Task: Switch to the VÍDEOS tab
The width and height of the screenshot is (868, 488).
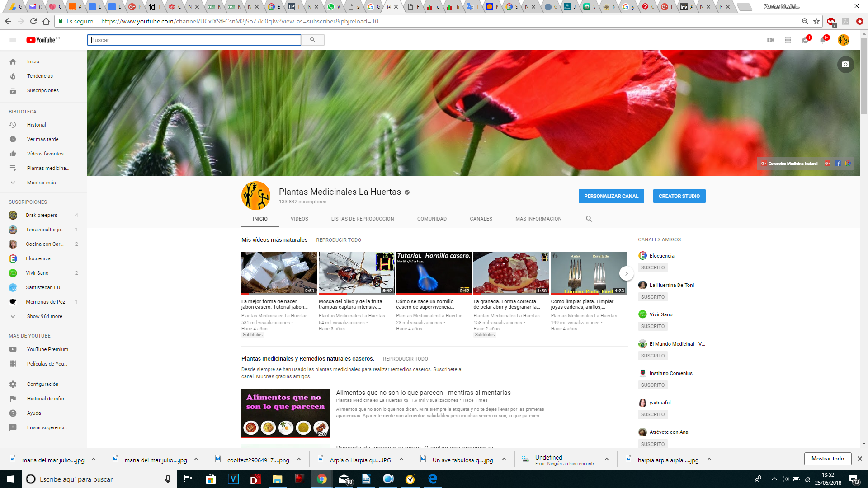Action: pos(299,219)
